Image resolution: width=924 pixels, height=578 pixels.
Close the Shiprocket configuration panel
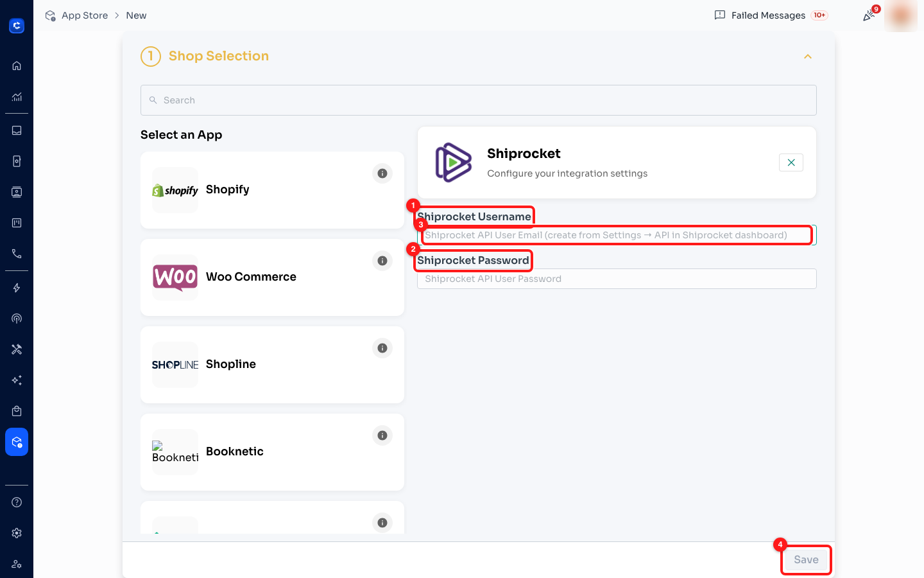[x=791, y=162]
